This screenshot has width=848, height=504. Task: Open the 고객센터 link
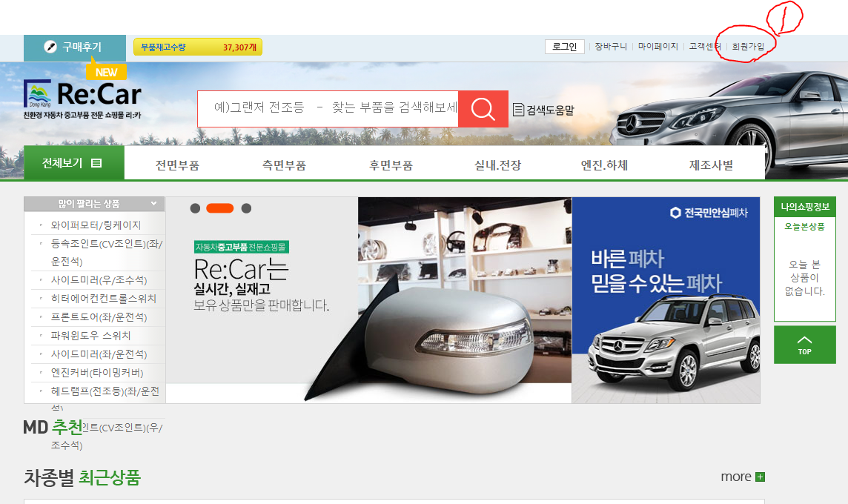[705, 47]
